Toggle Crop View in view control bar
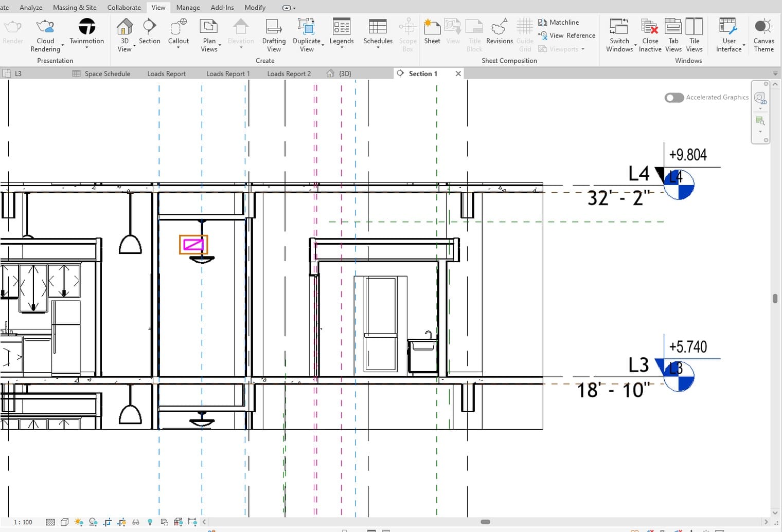 (107, 522)
